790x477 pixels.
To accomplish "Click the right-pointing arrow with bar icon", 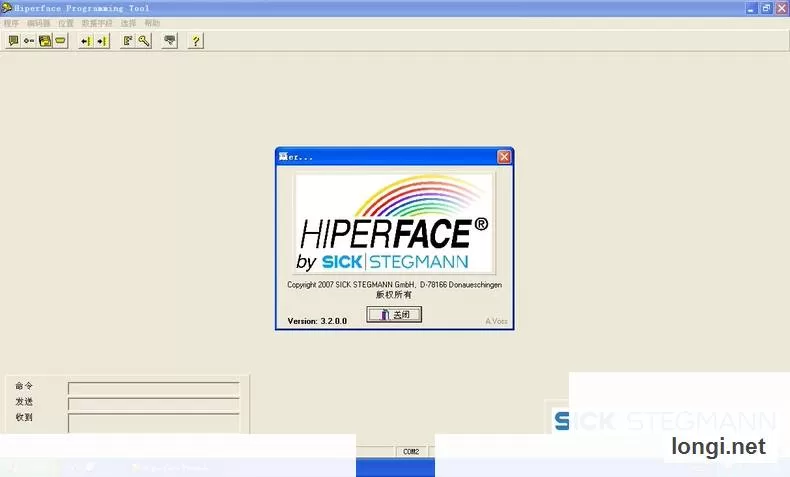I will point(102,41).
